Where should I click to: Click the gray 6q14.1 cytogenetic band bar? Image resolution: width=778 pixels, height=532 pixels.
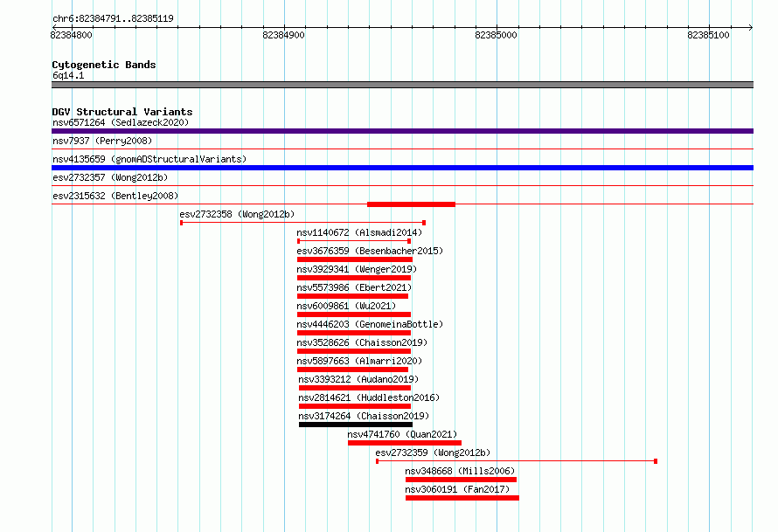point(402,85)
